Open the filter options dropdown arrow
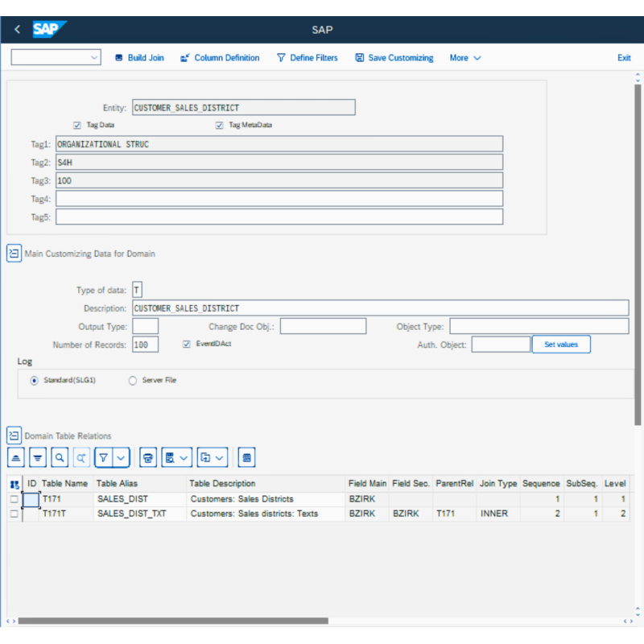 coord(122,457)
